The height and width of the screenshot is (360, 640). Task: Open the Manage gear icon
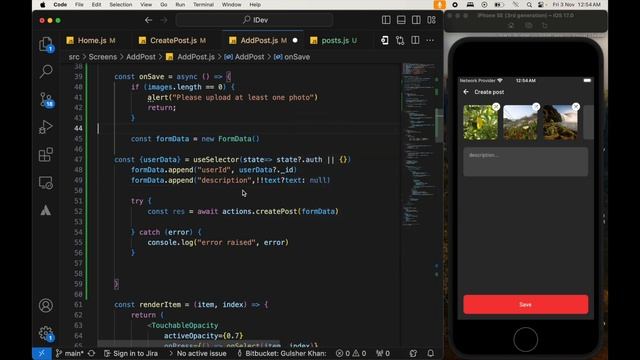46,333
